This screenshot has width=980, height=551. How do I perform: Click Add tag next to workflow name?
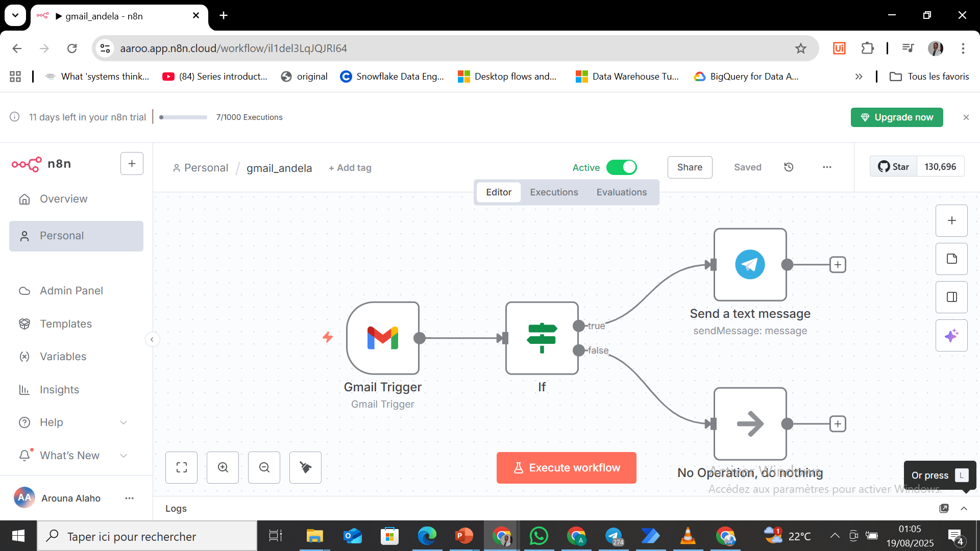pyautogui.click(x=350, y=168)
